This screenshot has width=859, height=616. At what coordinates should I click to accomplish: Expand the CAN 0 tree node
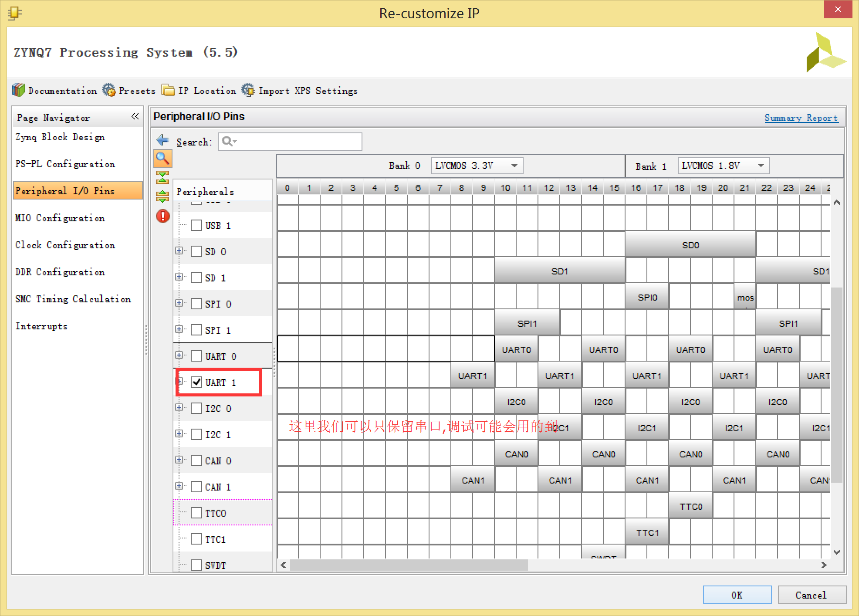click(x=179, y=460)
